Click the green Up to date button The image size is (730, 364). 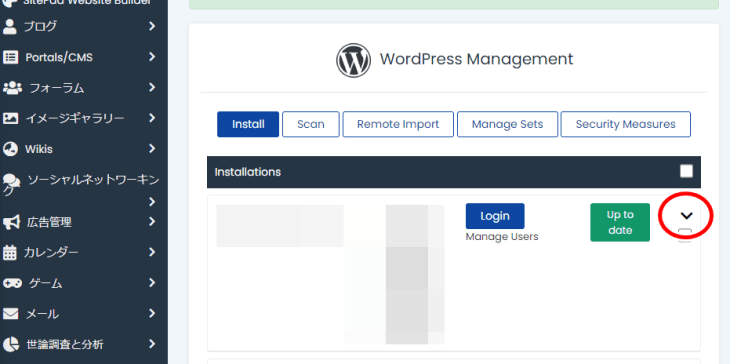pyautogui.click(x=620, y=222)
